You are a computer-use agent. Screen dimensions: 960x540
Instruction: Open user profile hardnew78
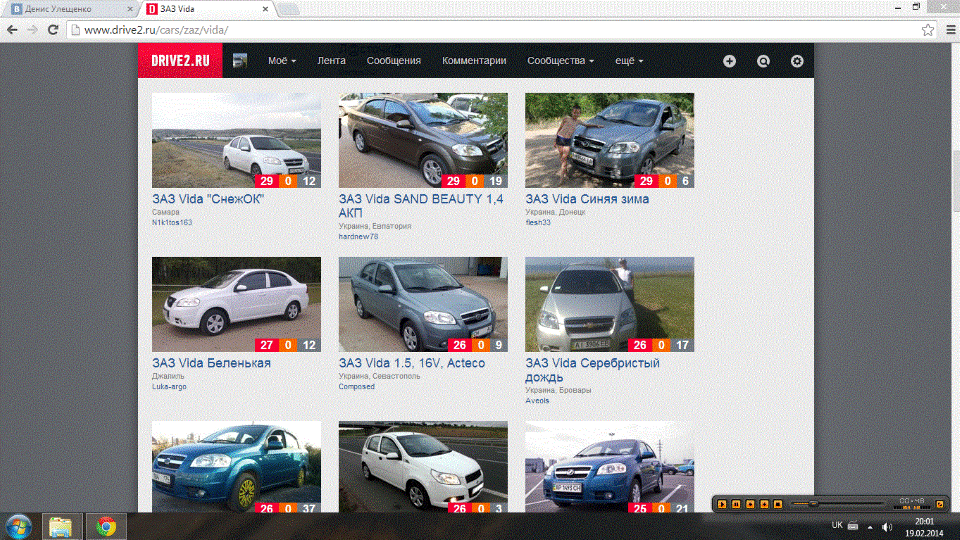pyautogui.click(x=358, y=236)
